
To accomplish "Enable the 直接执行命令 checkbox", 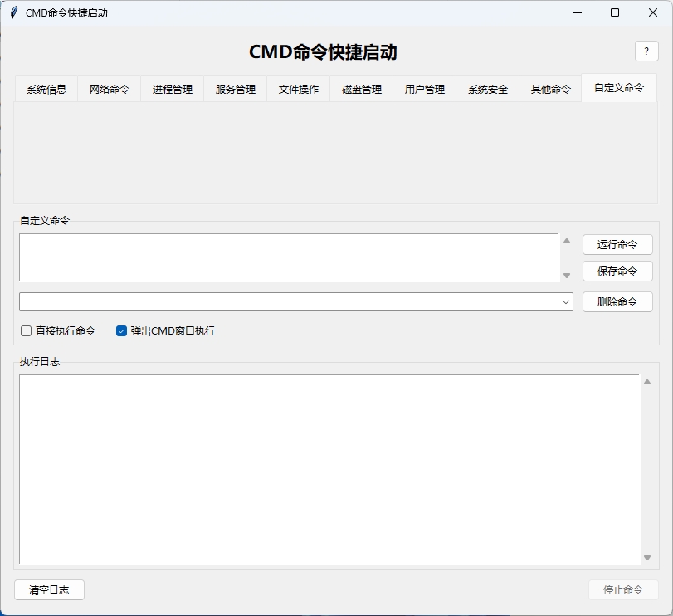I will (26, 330).
